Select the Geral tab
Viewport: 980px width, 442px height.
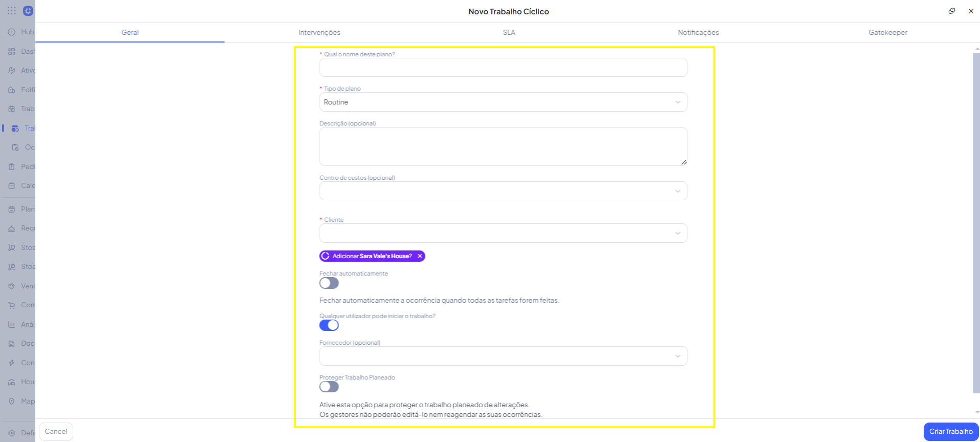click(x=130, y=32)
